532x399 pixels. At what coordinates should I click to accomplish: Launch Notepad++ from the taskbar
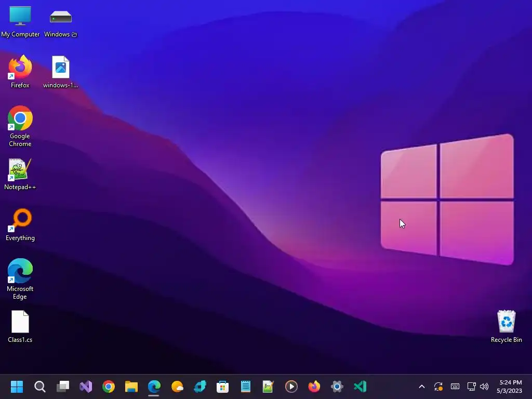click(x=269, y=387)
